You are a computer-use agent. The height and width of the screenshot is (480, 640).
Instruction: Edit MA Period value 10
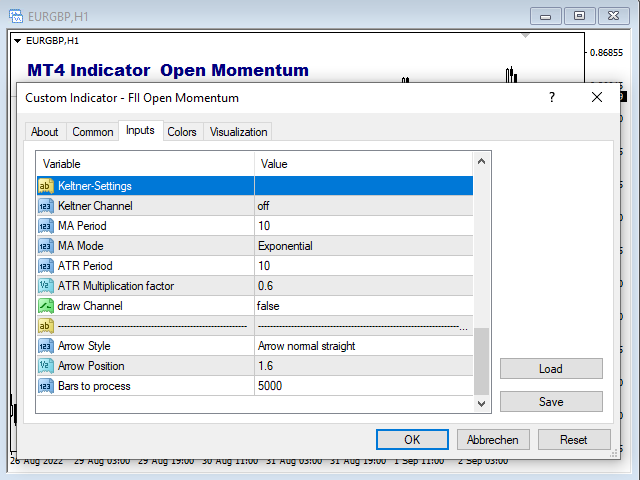pyautogui.click(x=363, y=226)
